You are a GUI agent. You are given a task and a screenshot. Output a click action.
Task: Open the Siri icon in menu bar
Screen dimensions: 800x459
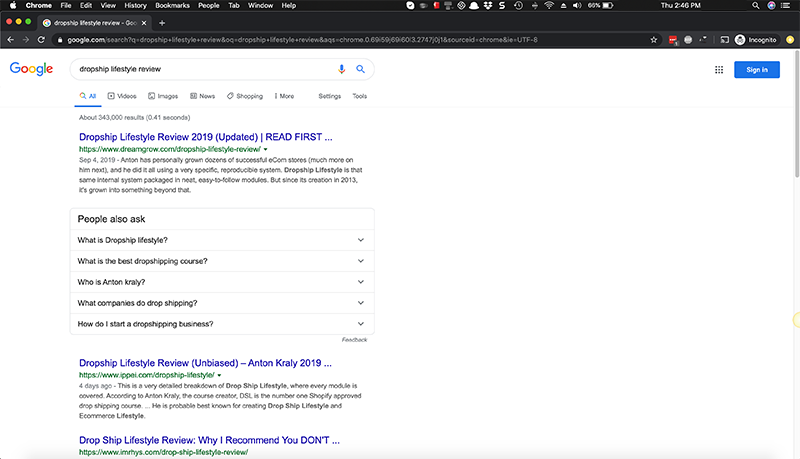[771, 6]
